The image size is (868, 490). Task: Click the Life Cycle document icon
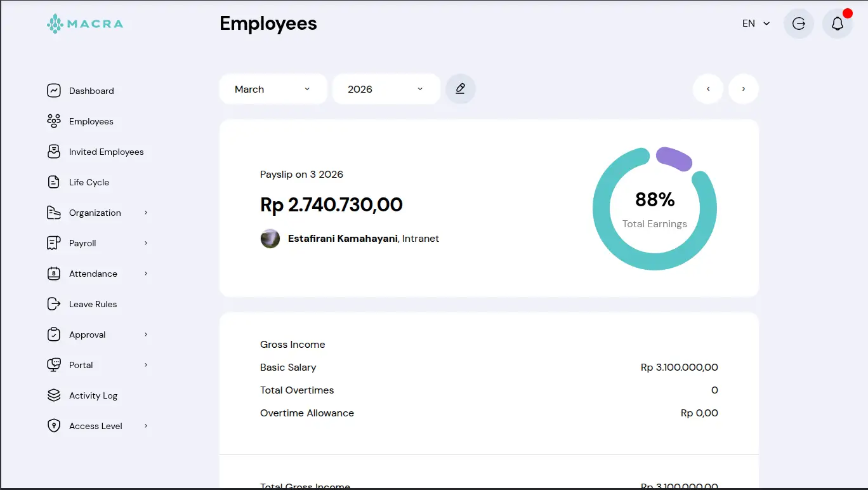54,182
